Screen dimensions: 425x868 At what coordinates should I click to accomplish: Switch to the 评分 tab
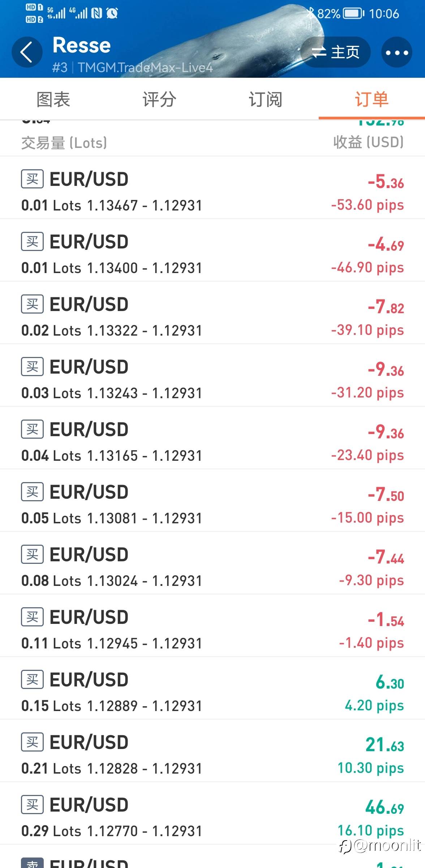point(159,99)
